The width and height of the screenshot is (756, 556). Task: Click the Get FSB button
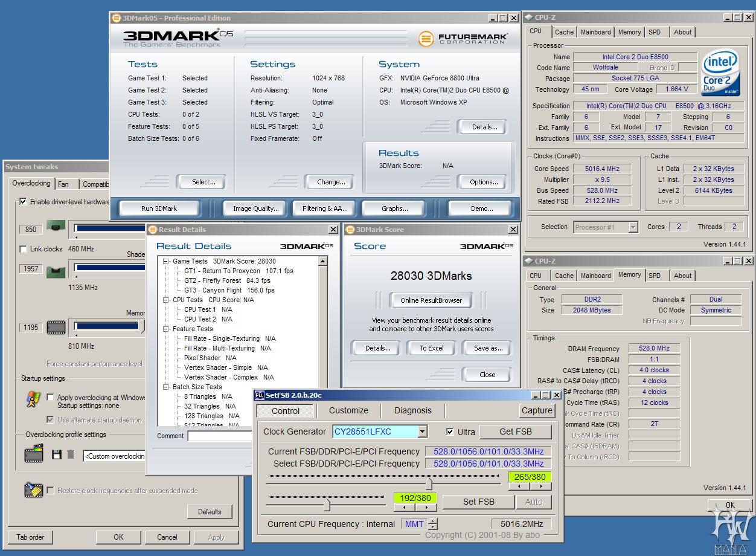(516, 432)
